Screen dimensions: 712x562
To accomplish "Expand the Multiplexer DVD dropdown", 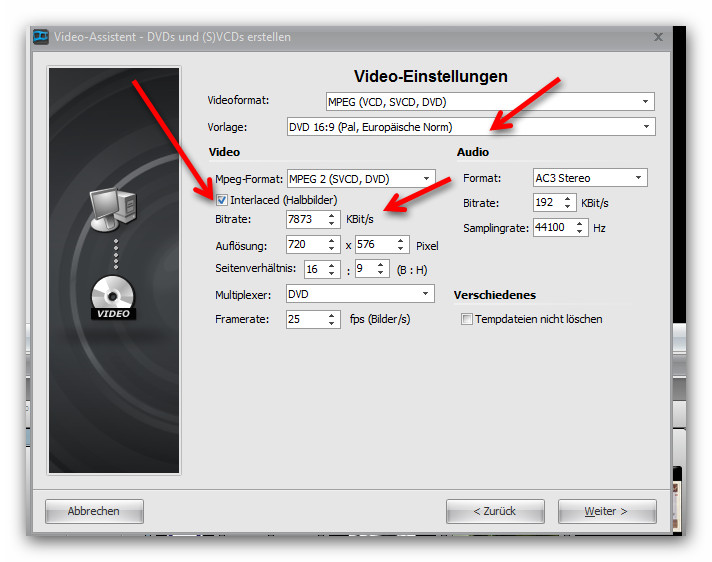I will [x=426, y=294].
